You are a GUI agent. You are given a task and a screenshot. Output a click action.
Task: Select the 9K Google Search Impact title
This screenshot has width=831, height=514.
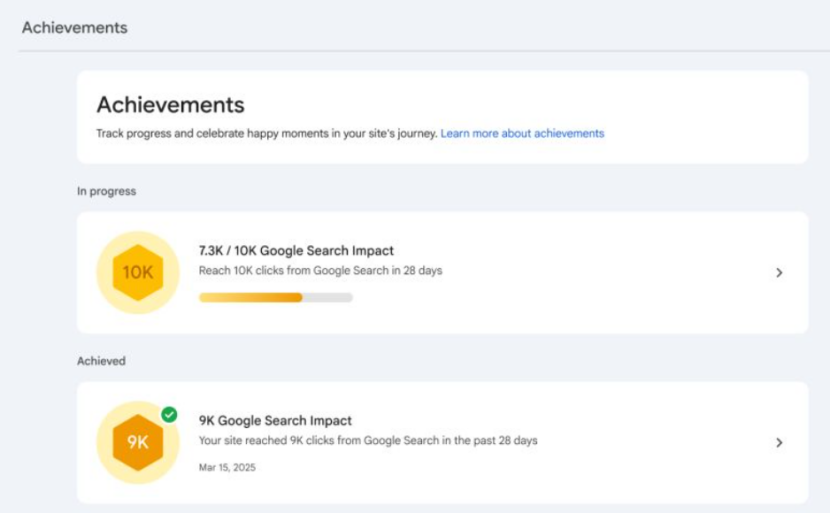pos(275,421)
